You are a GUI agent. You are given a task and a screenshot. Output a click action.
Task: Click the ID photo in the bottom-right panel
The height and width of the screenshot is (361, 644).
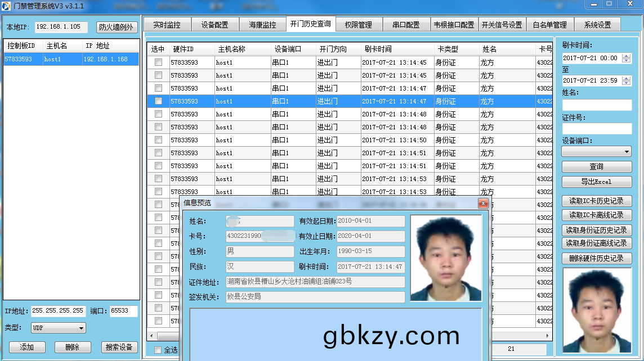pos(596,309)
